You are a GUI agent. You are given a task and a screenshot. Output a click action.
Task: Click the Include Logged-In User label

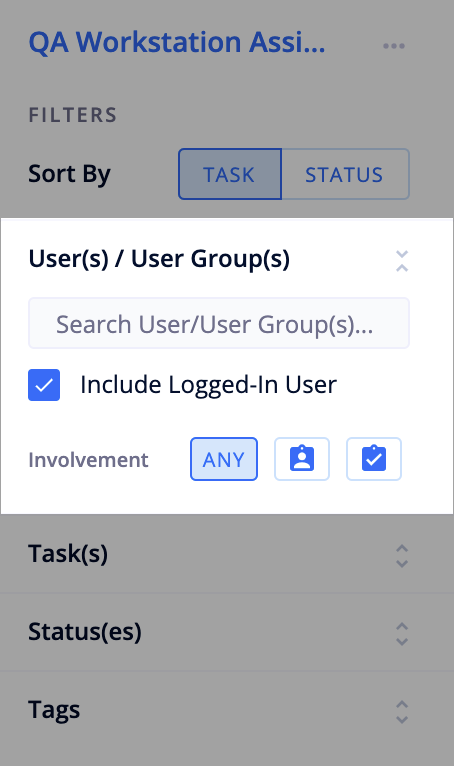209,385
